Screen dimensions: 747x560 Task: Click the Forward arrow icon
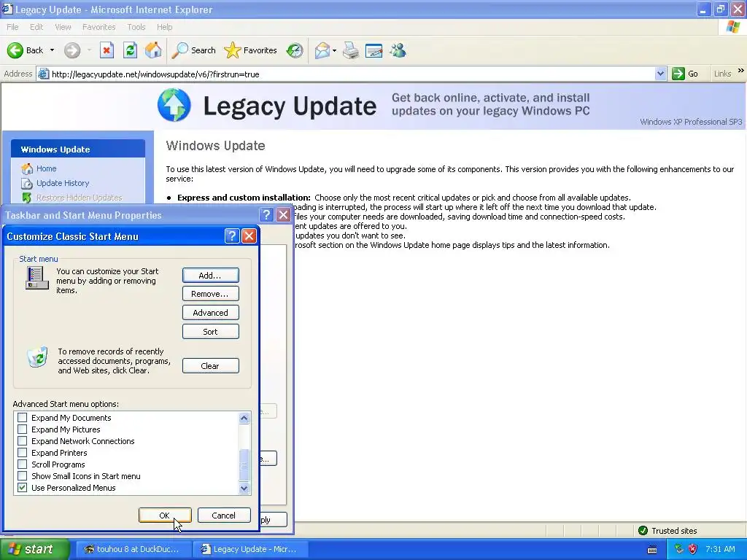point(72,50)
